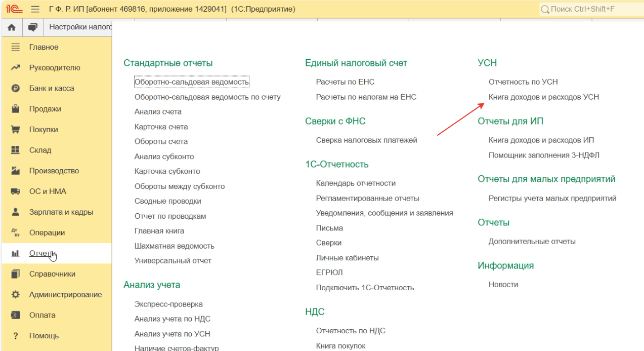
Task: Open the hamburger main menu icon
Action: (x=35, y=9)
